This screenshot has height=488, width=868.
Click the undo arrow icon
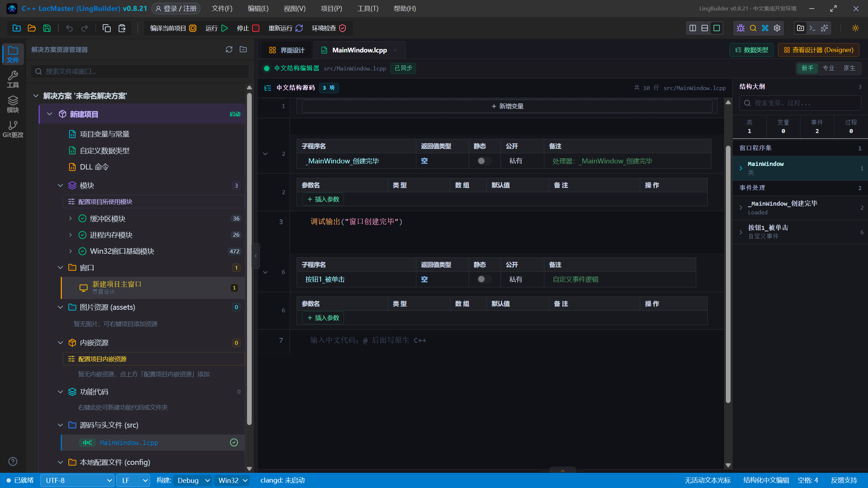pyautogui.click(x=69, y=28)
